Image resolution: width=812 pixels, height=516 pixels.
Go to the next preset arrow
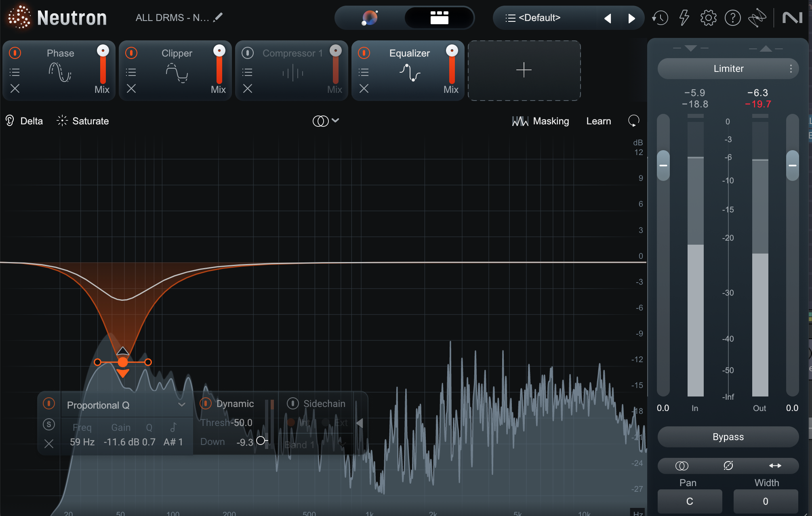click(632, 18)
